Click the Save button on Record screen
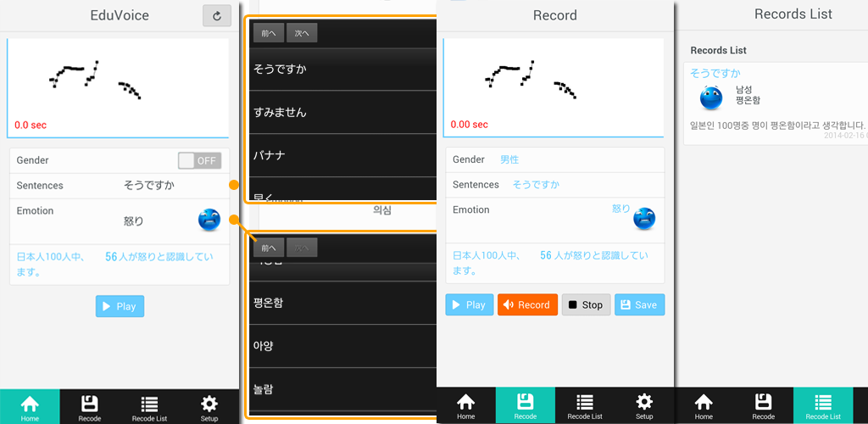The height and width of the screenshot is (424, 868). [x=639, y=305]
